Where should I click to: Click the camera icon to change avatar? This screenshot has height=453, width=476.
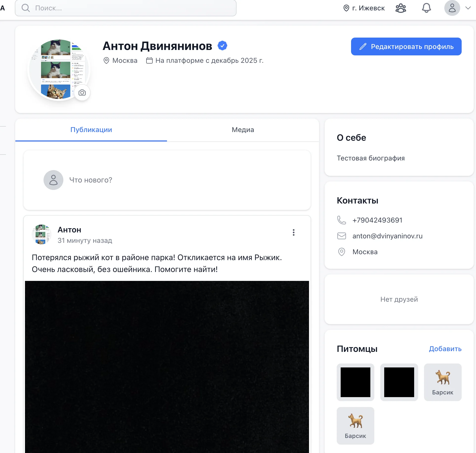[82, 93]
